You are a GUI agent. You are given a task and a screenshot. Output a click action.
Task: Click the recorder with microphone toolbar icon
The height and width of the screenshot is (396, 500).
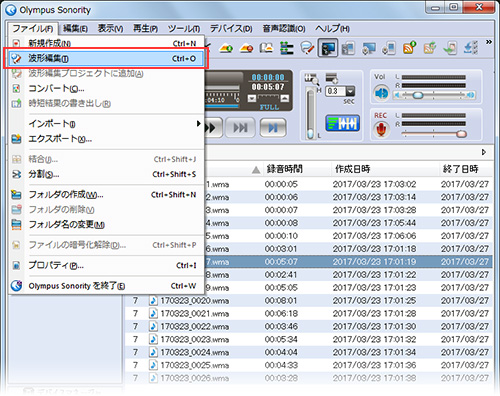pyautogui.click(x=389, y=48)
